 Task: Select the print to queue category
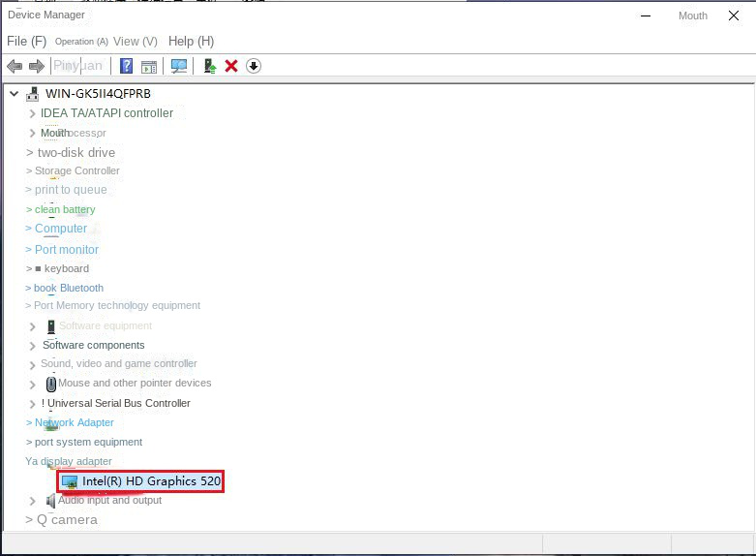pos(71,190)
